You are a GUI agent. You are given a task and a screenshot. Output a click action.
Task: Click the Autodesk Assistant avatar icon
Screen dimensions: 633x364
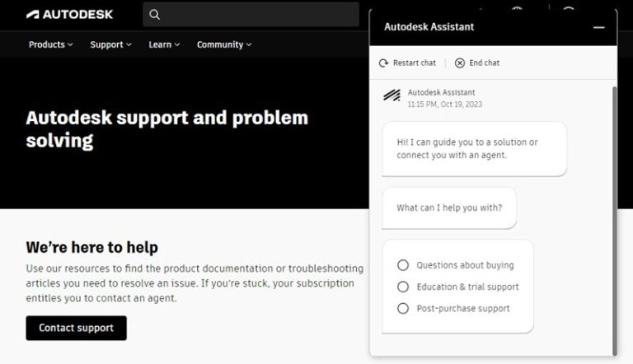(392, 96)
